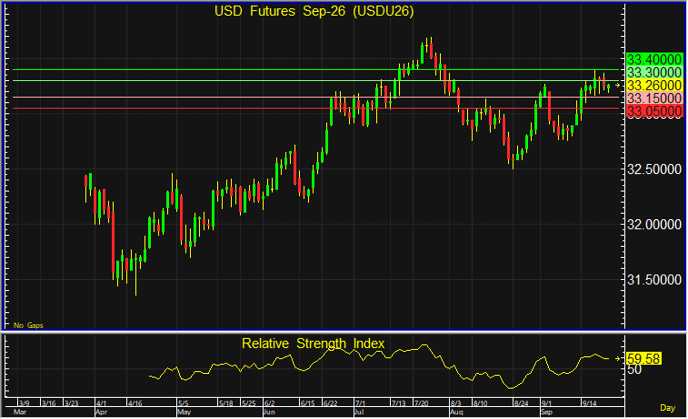This screenshot has height=419, width=688.
Task: Click the 5/5 date label
Action: point(183,403)
